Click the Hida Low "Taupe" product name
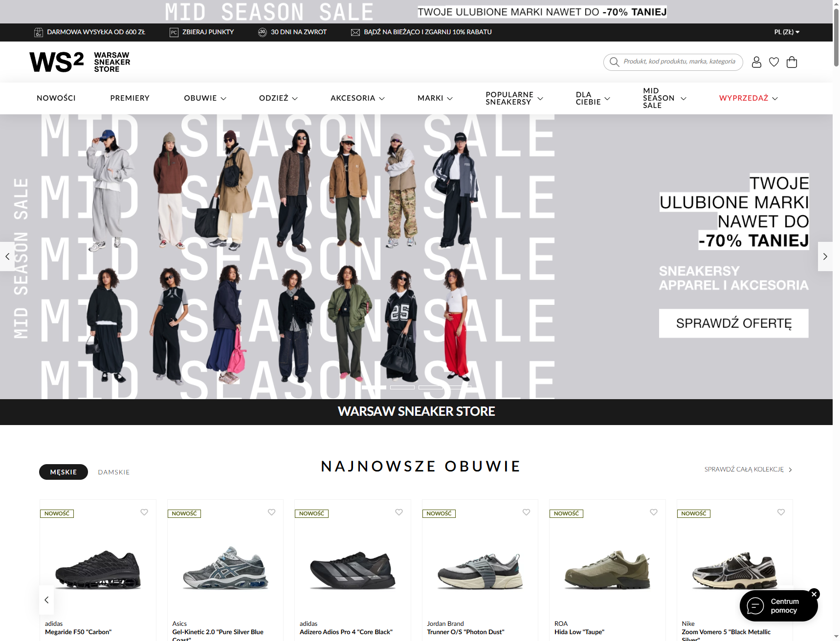Screen dimensions: 840x641 [x=579, y=632]
